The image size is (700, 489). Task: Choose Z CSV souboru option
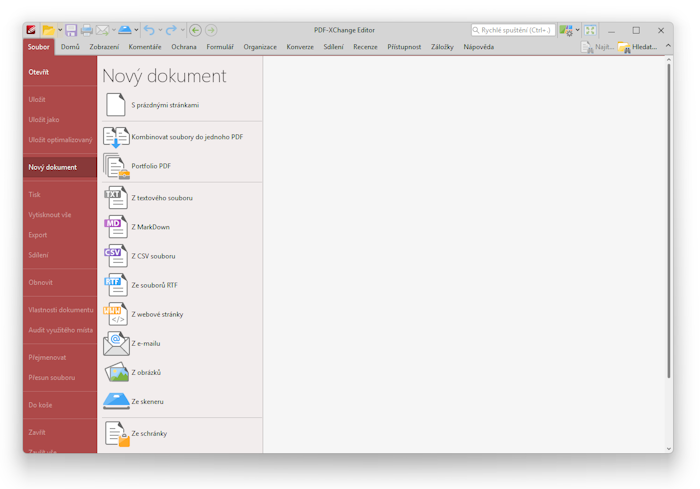(182, 256)
